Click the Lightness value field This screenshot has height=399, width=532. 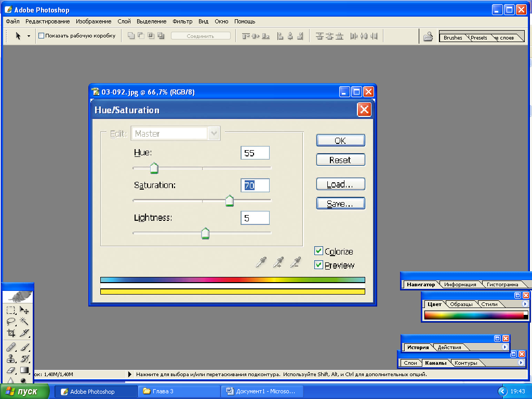[255, 218]
